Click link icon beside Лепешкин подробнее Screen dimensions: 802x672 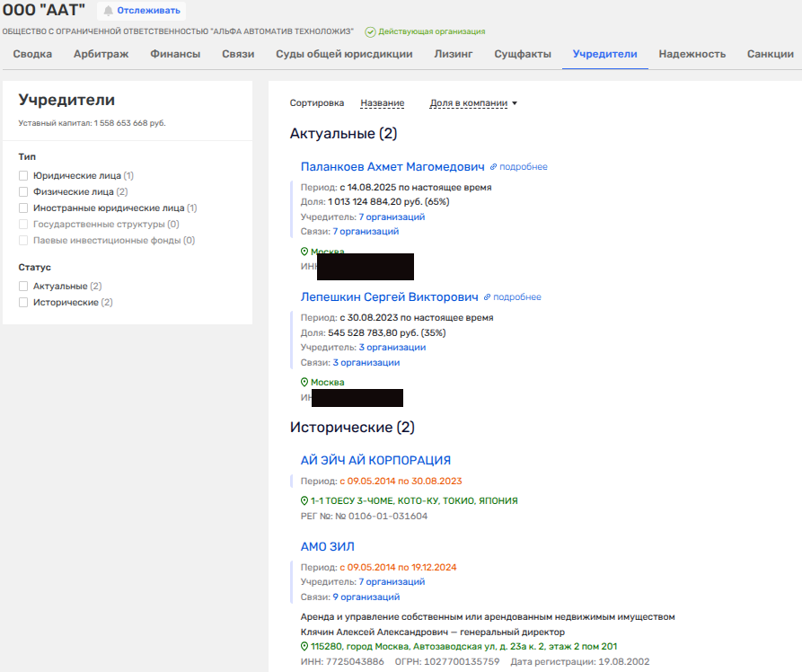[x=487, y=297]
